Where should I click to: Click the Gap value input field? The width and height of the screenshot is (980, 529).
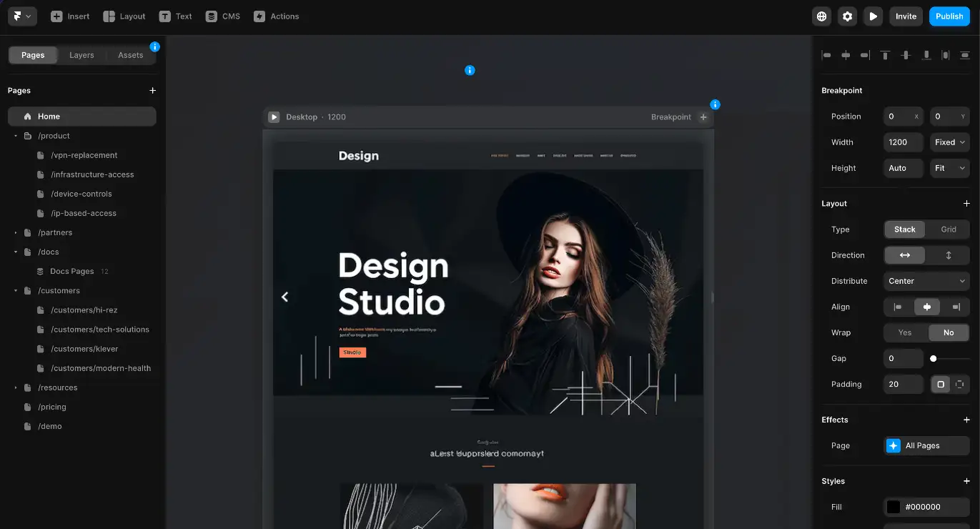(904, 358)
